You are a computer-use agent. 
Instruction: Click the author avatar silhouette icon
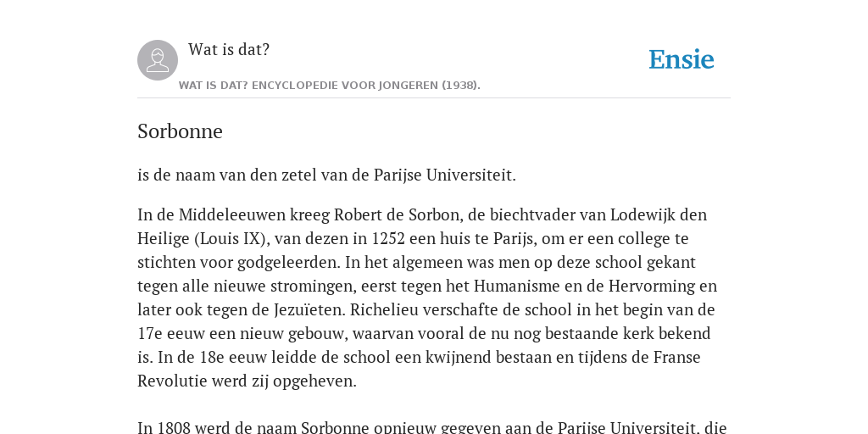point(158,60)
